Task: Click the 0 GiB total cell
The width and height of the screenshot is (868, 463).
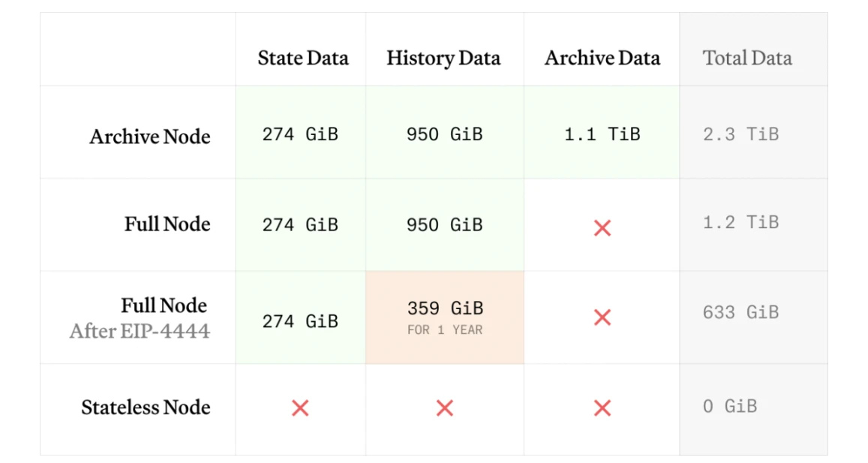Action: 730,407
